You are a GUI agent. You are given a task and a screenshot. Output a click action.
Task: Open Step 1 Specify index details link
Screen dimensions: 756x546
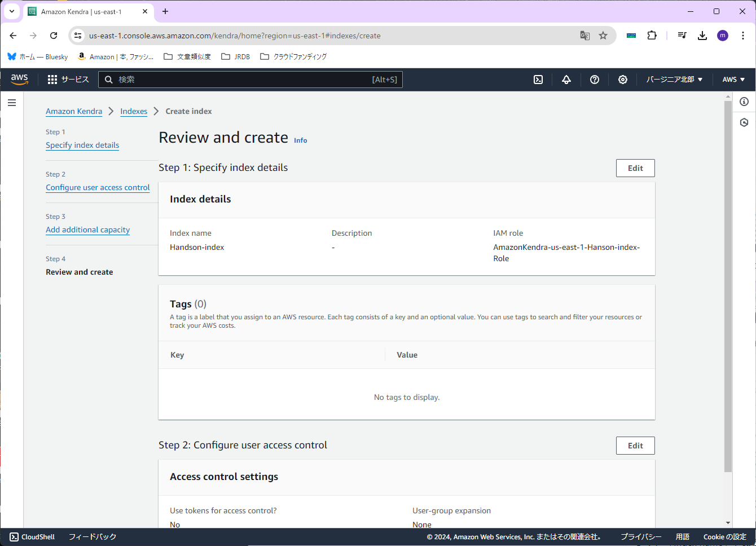[x=82, y=145]
